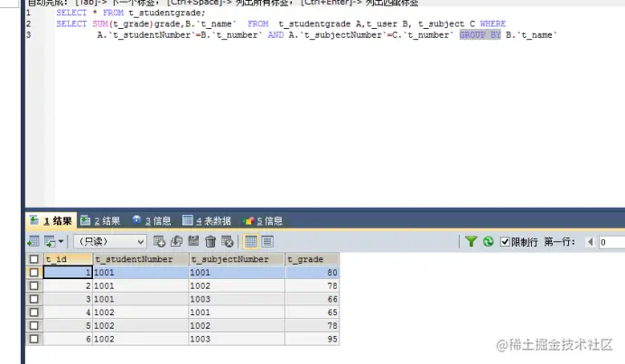625x364 pixels.
Task: Open the 5 信息 tab
Action: tap(263, 220)
